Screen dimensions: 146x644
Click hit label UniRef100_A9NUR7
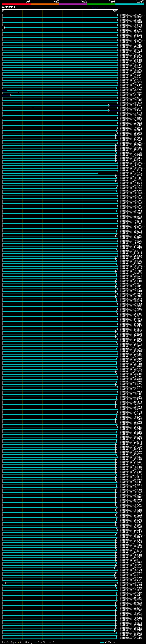pyautogui.click(x=131, y=85)
